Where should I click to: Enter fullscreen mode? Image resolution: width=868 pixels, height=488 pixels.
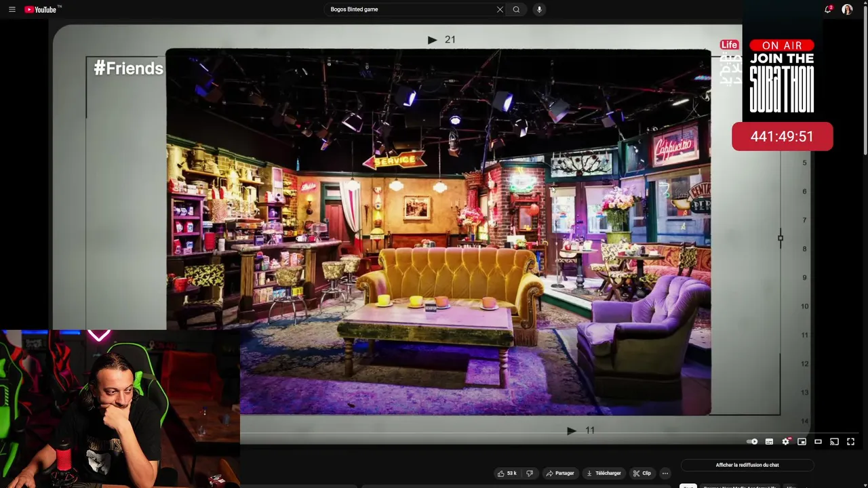tap(850, 441)
